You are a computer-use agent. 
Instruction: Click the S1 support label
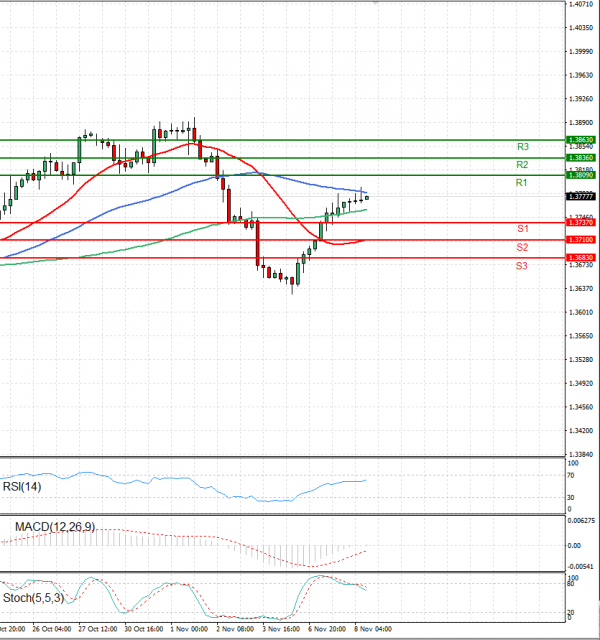tap(523, 229)
